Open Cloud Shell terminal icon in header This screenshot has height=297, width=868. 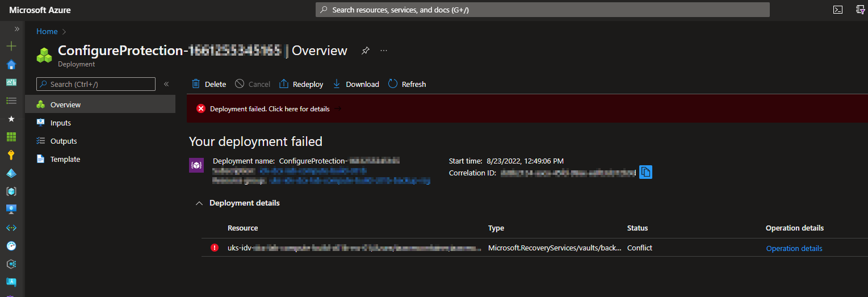837,10
